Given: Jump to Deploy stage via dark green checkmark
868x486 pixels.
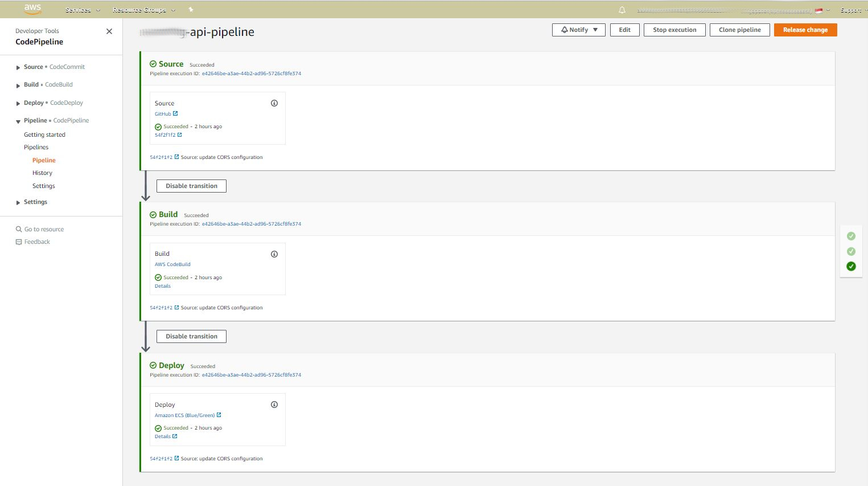Looking at the screenshot, I should pos(851,266).
